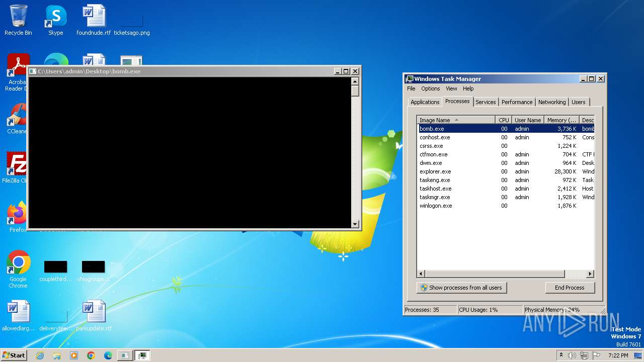The image size is (644, 362).
Task: Switch to the Processes tab
Action: click(x=457, y=101)
